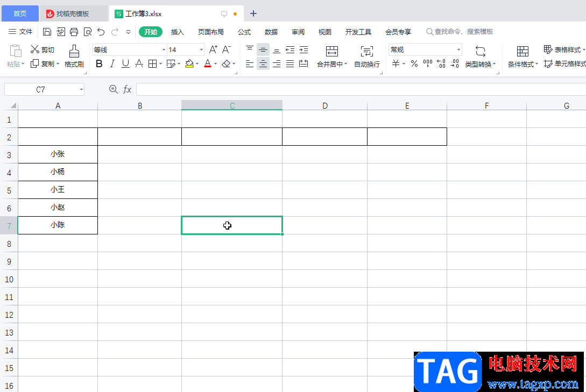Click the Select All corner triangle
The image size is (586, 392).
point(13,105)
